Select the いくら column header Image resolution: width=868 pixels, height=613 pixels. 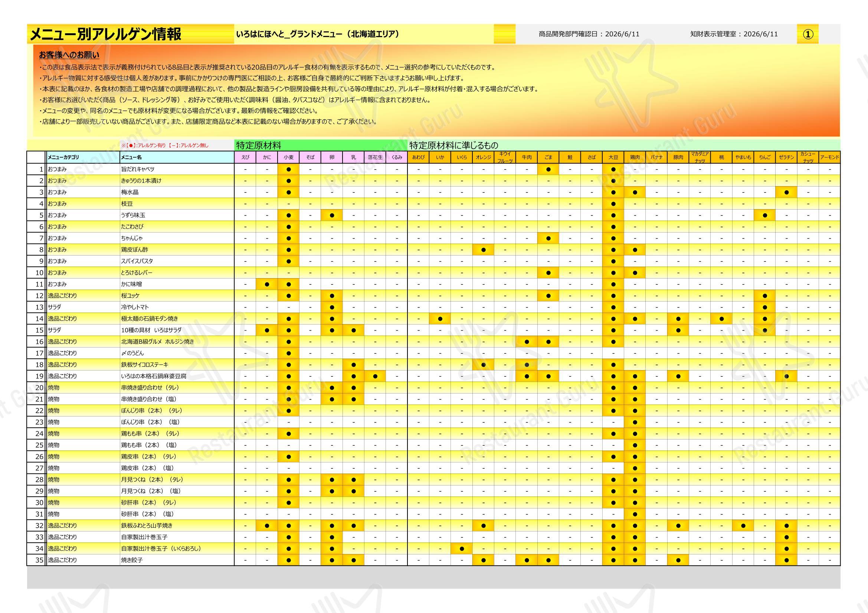(x=462, y=158)
